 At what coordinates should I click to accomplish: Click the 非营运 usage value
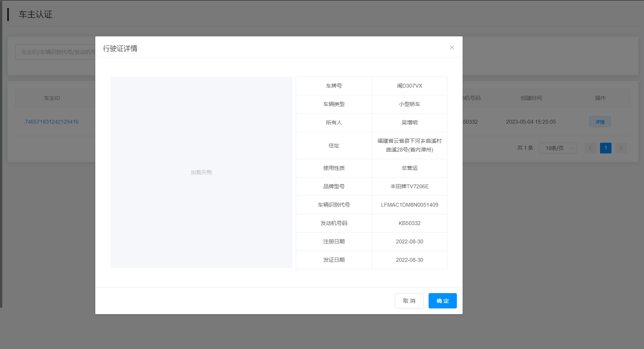(x=409, y=168)
